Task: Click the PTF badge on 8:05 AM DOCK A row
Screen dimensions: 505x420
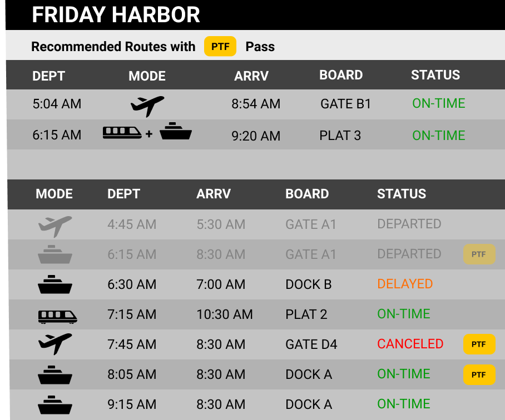Action: pos(479,374)
